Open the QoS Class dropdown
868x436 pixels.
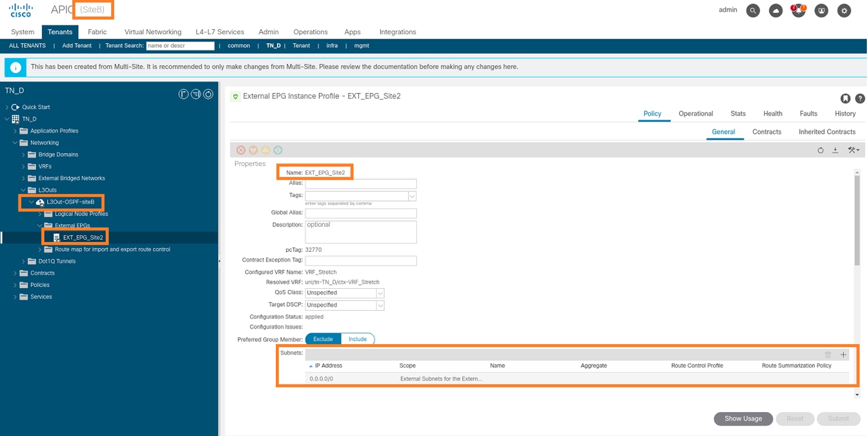coord(380,293)
